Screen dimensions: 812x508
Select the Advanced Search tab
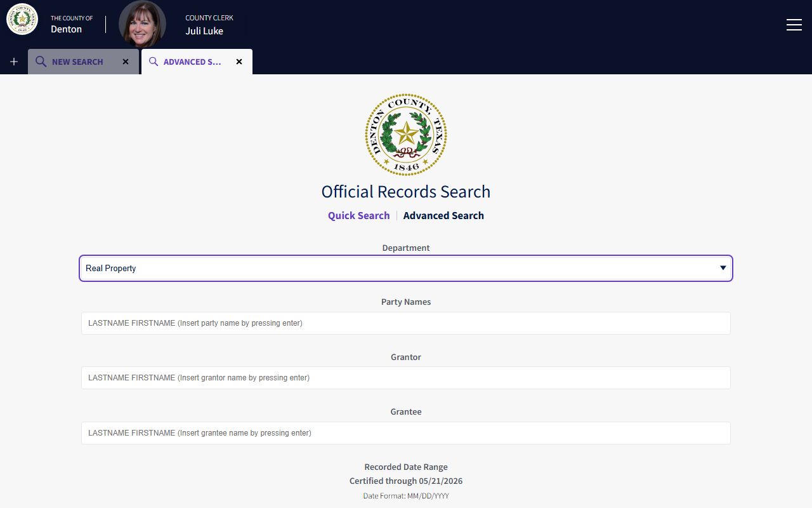[x=197, y=62]
